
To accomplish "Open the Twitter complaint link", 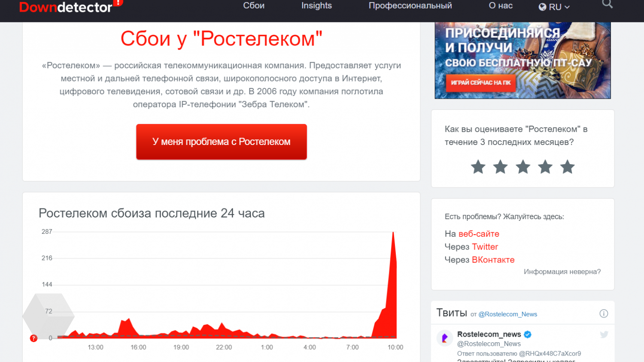I will [485, 247].
